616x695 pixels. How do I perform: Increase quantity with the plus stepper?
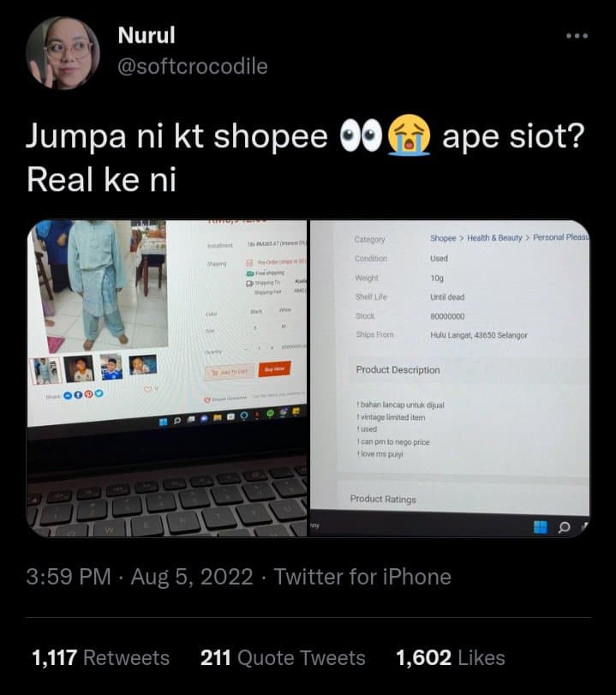[272, 347]
